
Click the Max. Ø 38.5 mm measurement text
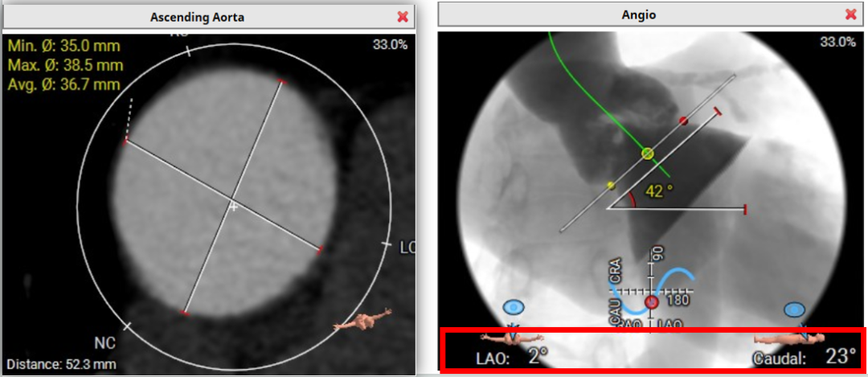coord(65,64)
